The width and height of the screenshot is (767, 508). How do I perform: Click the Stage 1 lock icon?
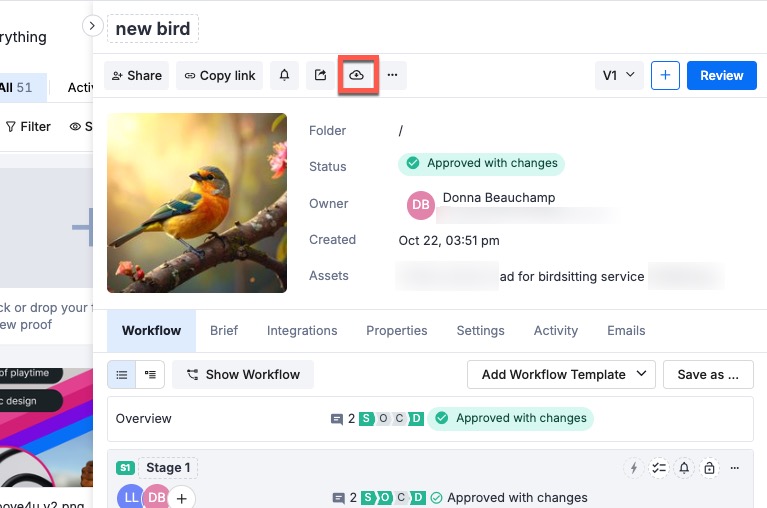tap(709, 468)
